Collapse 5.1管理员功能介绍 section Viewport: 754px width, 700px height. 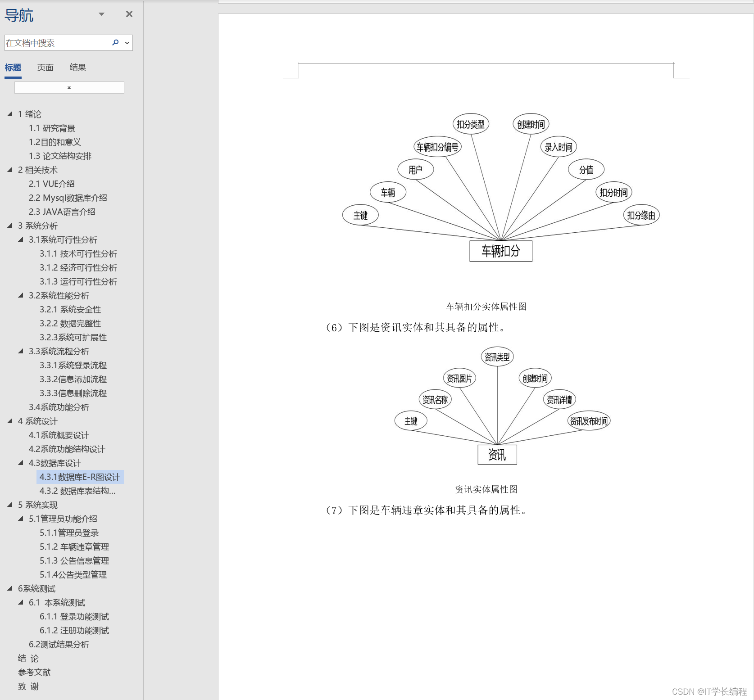21,519
